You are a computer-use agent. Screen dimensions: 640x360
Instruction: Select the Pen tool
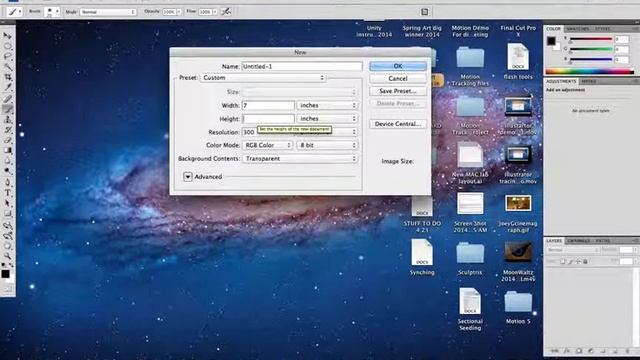click(x=7, y=182)
